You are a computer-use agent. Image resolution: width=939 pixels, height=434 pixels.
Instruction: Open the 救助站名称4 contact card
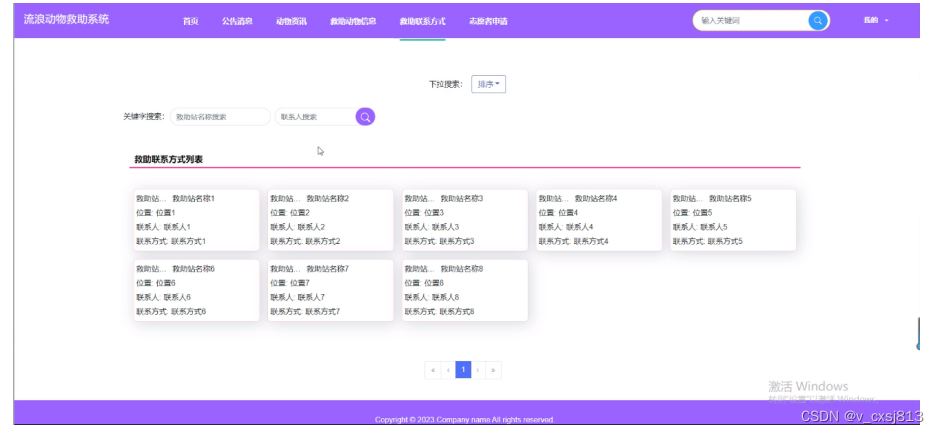click(x=599, y=220)
